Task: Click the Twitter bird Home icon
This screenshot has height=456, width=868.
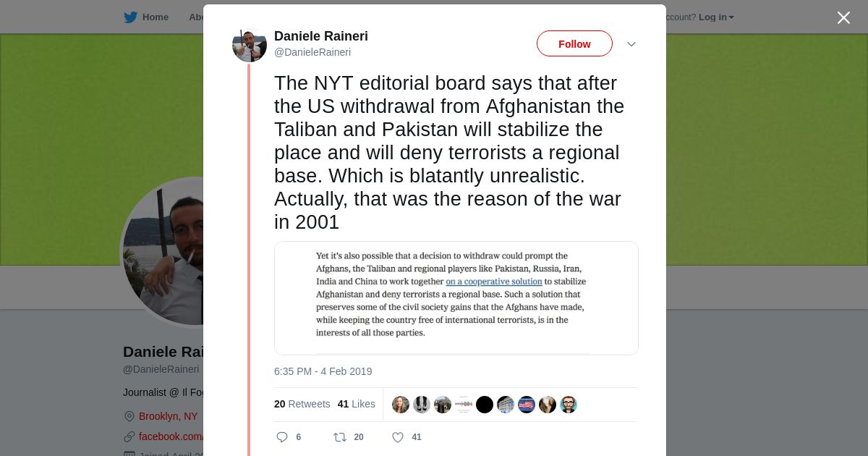Action: [130, 17]
